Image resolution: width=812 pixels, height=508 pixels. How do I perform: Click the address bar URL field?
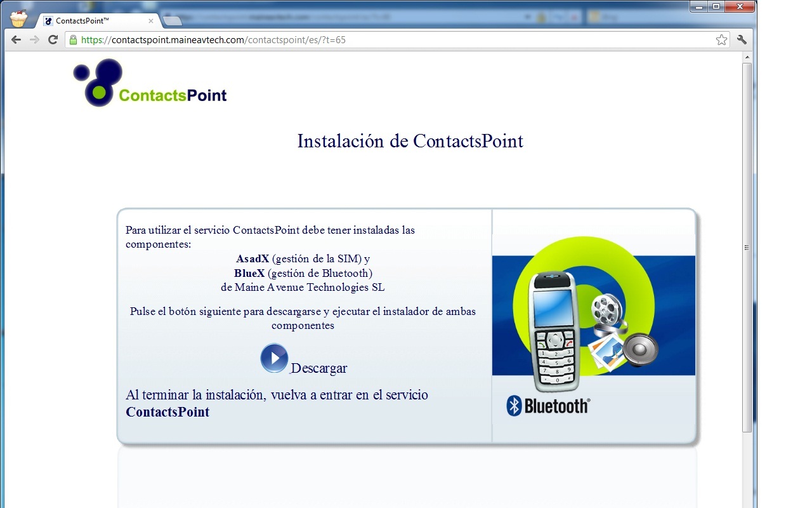(x=396, y=40)
